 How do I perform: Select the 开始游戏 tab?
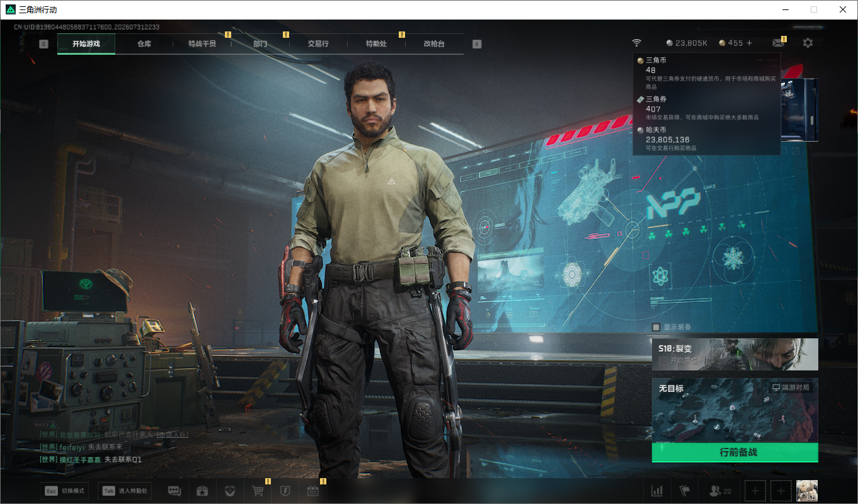click(x=86, y=44)
